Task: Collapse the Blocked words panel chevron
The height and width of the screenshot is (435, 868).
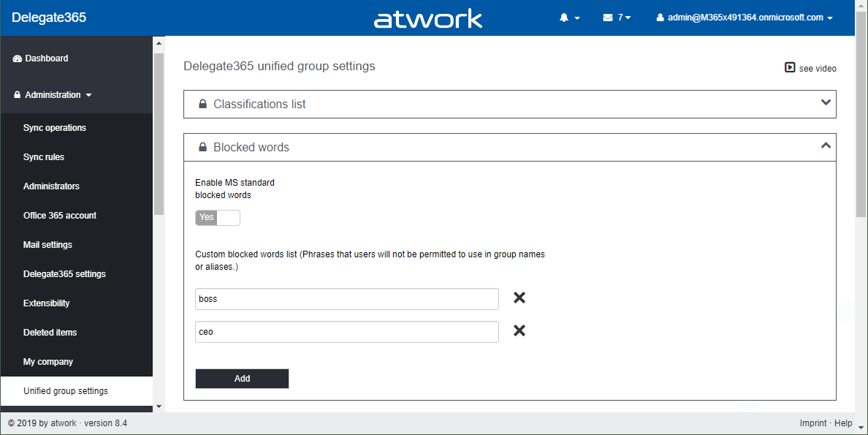Action: click(x=826, y=145)
